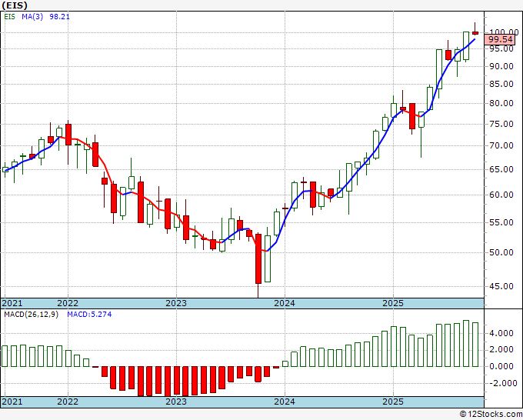This screenshot has width=523, height=420.
Task: Click the 2.000 MACD axis label
Action: (501, 349)
